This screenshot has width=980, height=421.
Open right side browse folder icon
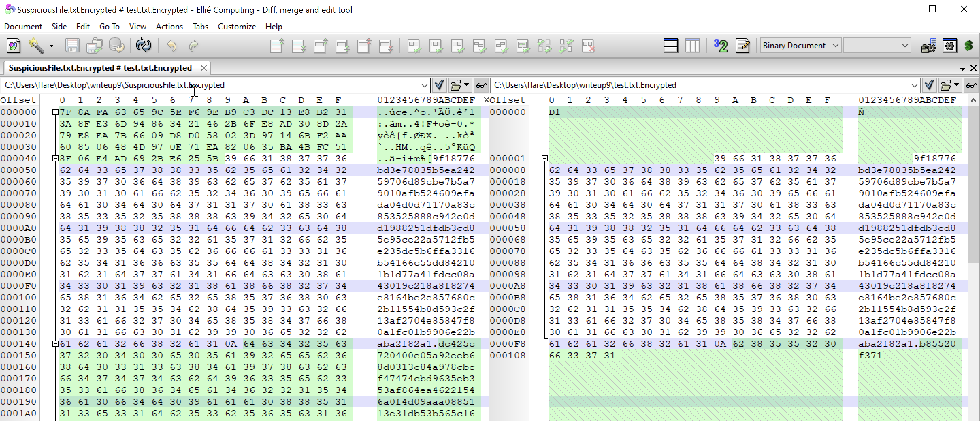945,85
